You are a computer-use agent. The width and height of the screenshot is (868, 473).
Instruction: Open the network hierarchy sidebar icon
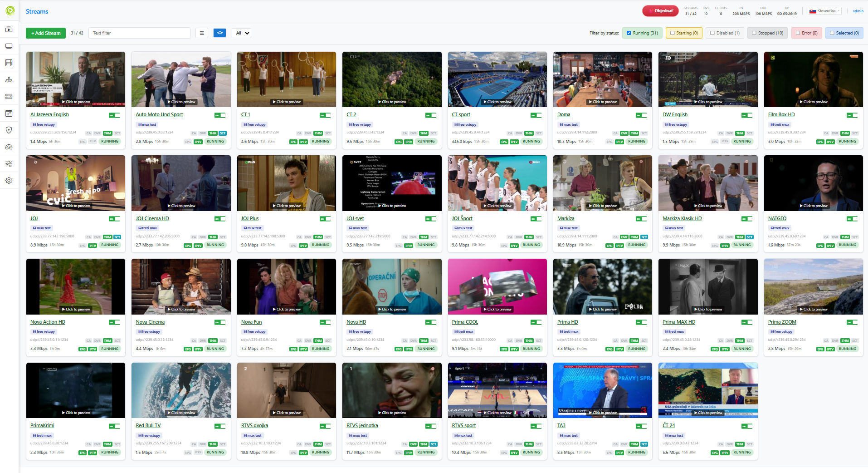pyautogui.click(x=9, y=80)
